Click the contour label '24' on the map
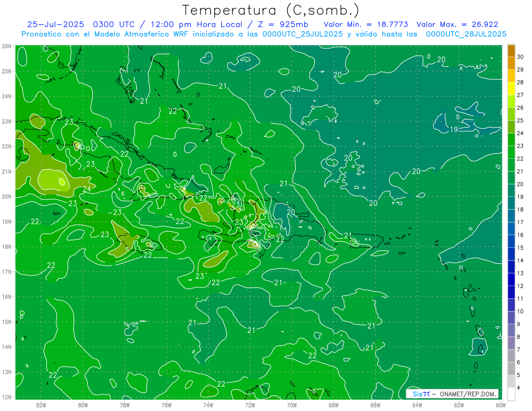 coord(87,189)
